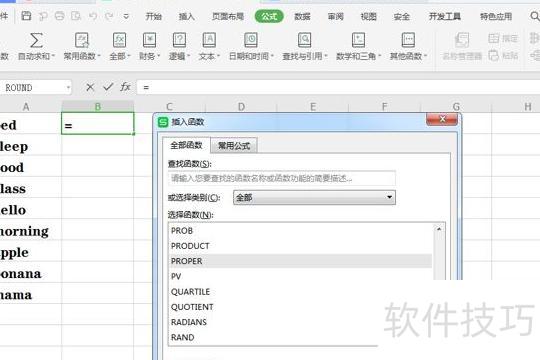The height and width of the screenshot is (360, 540).
Task: Expand the Other functions (其他函数) dropdown arrow
Action: pos(425,56)
